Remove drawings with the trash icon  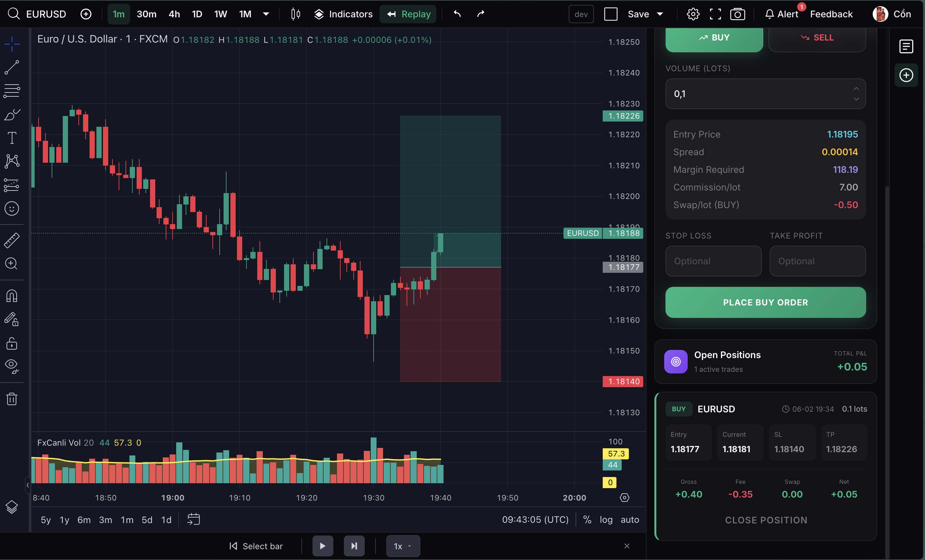(12, 399)
